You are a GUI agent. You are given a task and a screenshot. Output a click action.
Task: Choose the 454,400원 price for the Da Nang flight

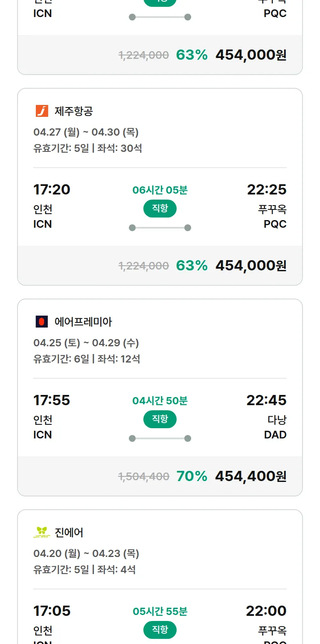click(x=250, y=476)
